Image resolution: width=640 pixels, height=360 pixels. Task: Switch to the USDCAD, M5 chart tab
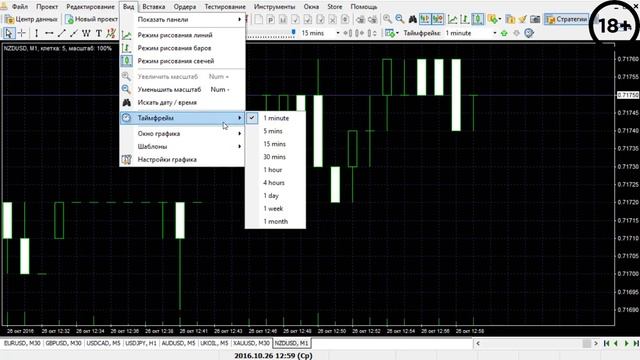[x=103, y=343]
